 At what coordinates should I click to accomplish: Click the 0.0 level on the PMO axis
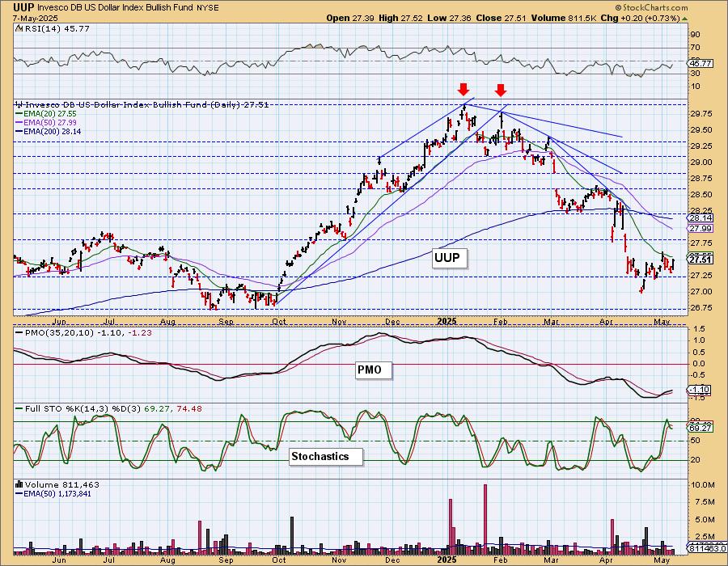tap(698, 363)
